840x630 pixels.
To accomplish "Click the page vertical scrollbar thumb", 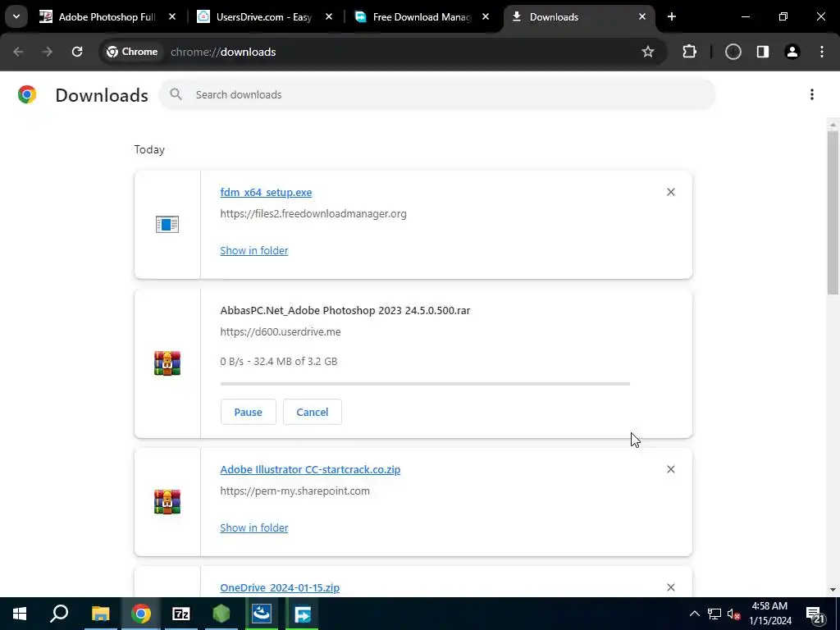I will (x=833, y=212).
